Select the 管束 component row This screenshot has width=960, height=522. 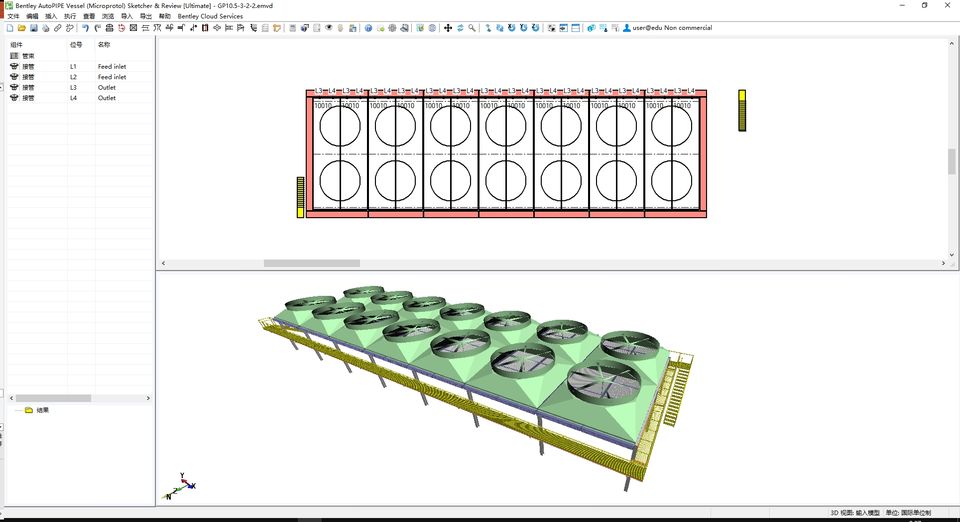(28, 56)
